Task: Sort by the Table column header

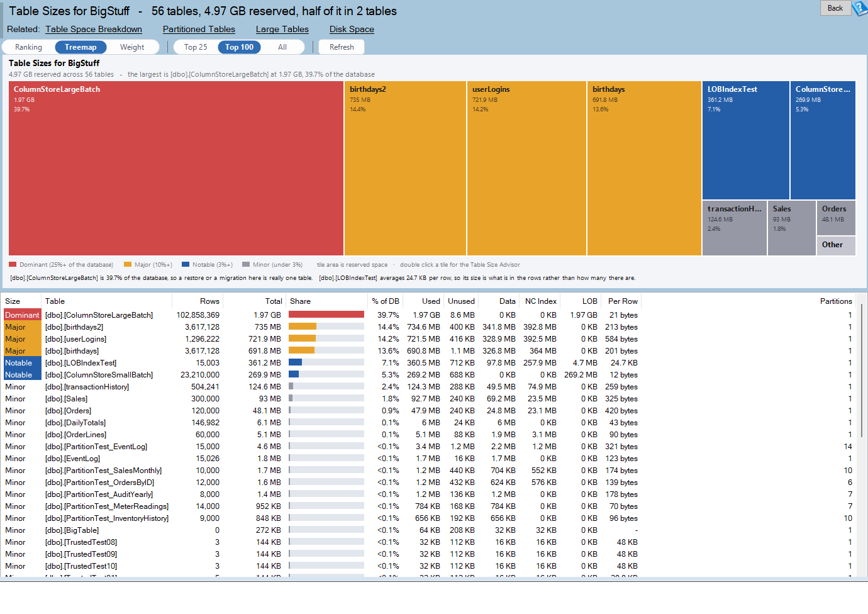Action: [106, 301]
